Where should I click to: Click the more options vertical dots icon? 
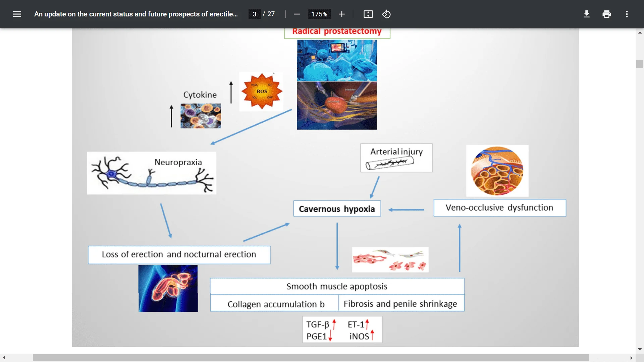coord(627,14)
